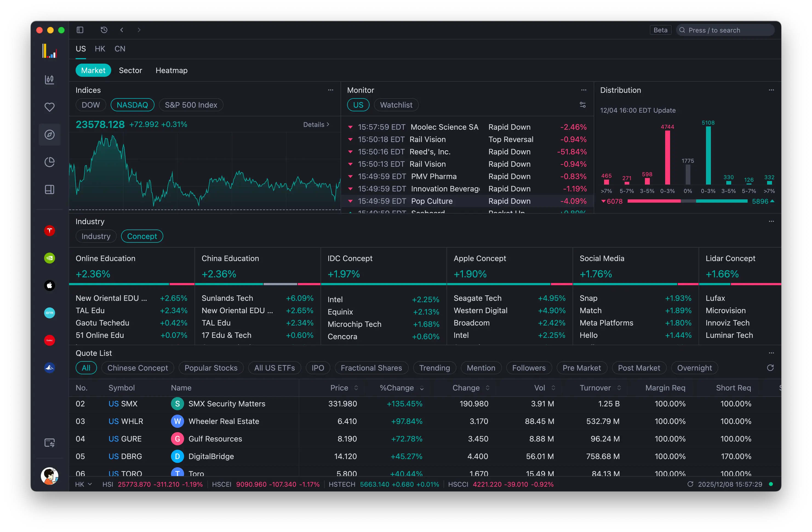This screenshot has height=532, width=812.
Task: Switch to the Heatmap tab
Action: (x=171, y=70)
